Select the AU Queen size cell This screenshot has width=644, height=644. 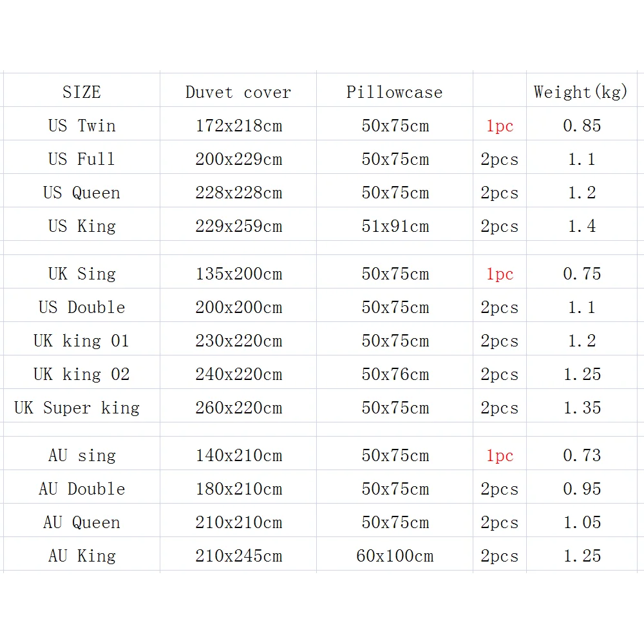point(82,522)
